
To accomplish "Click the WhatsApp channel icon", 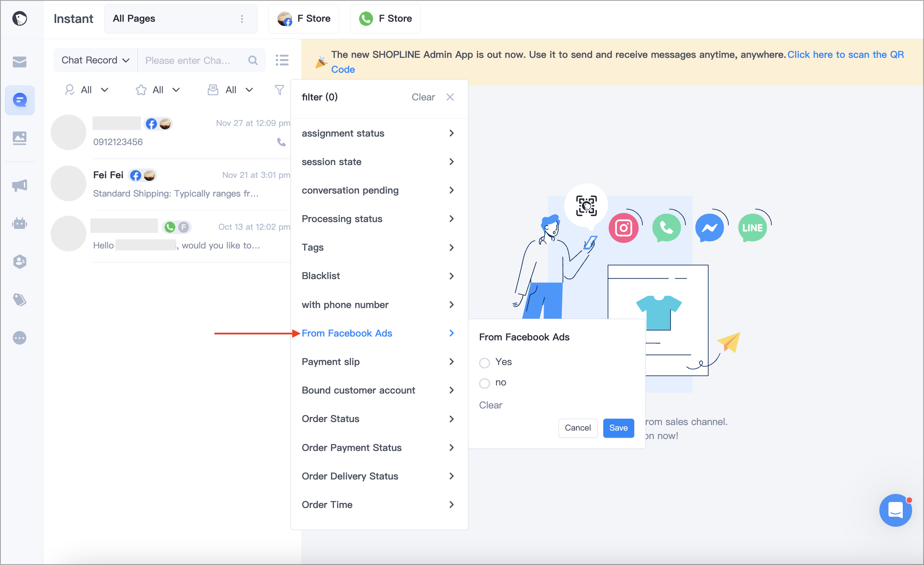I will tap(666, 228).
